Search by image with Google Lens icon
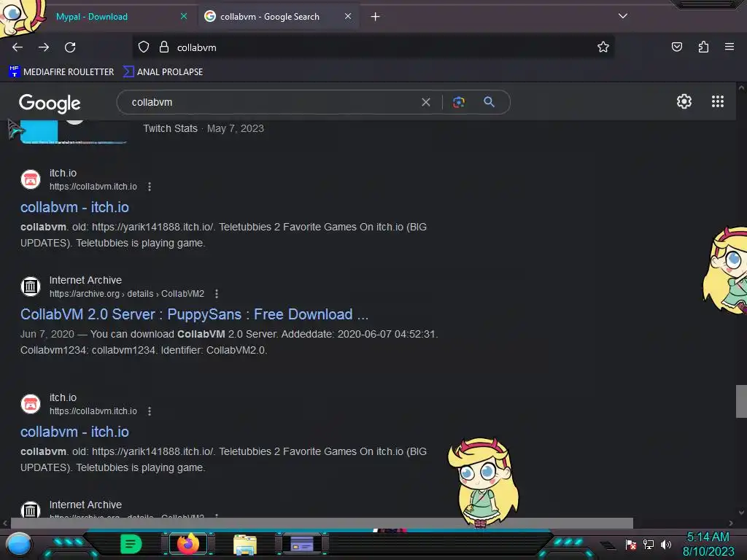The image size is (747, 560). coord(458,102)
